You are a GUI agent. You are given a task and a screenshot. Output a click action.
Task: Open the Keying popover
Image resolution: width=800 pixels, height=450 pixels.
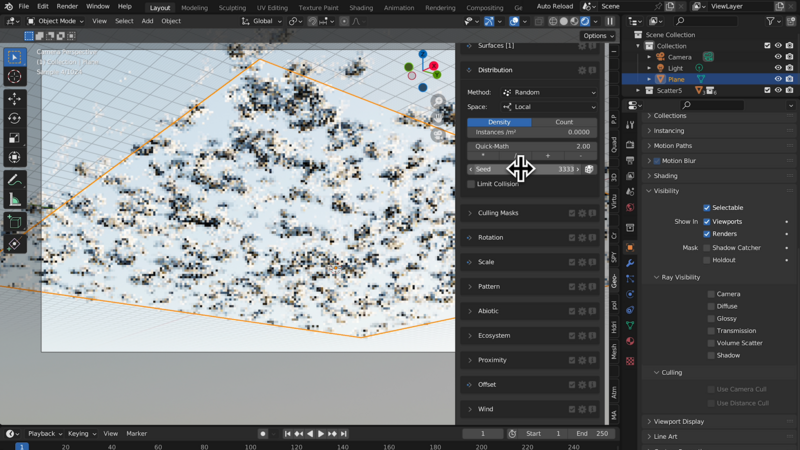(81, 434)
